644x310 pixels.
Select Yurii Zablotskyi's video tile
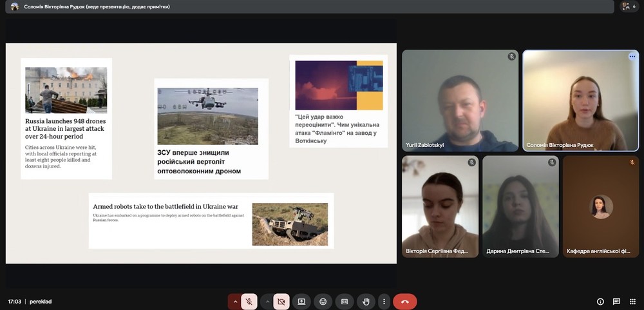460,101
